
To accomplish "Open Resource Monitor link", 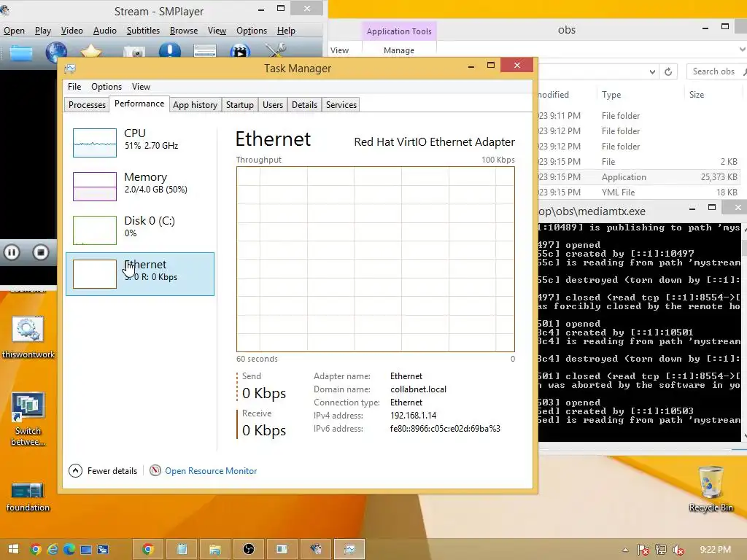I will 211,471.
